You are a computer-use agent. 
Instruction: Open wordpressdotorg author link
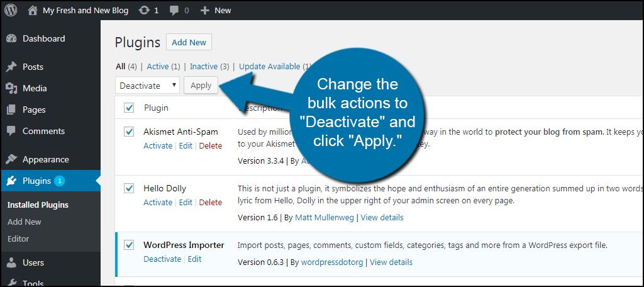(x=332, y=262)
